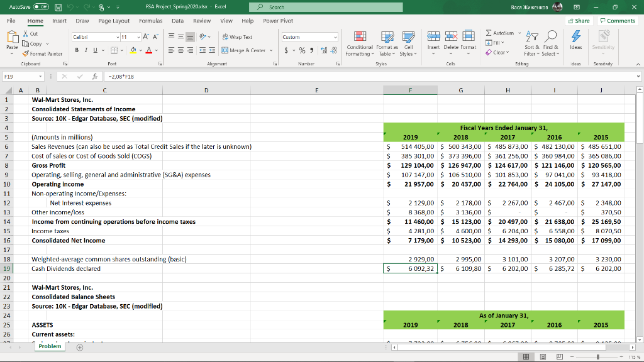Open the Comments button

pos(618,21)
